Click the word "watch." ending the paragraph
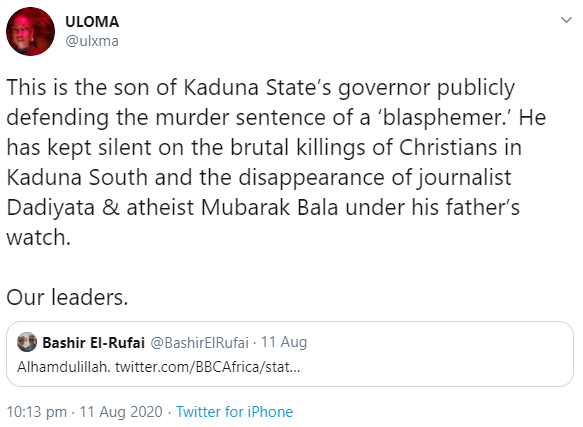The height and width of the screenshot is (427, 583). (x=39, y=237)
